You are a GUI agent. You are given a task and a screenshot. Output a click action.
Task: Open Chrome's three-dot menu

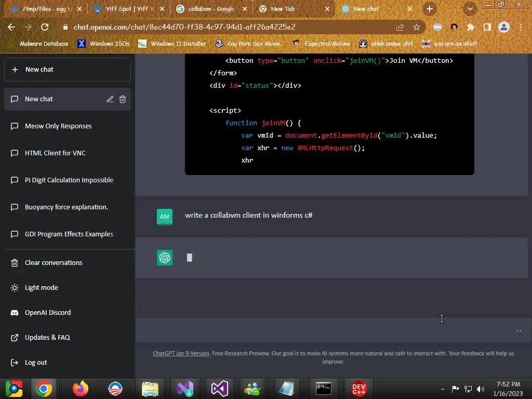pos(521,27)
